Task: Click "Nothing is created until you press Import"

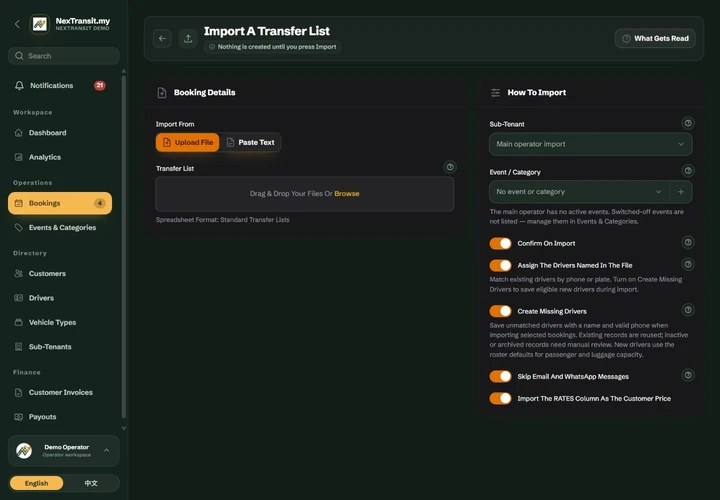Action: [273, 47]
